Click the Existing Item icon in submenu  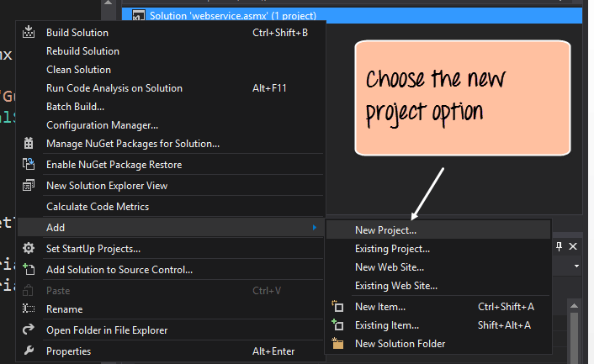338,325
